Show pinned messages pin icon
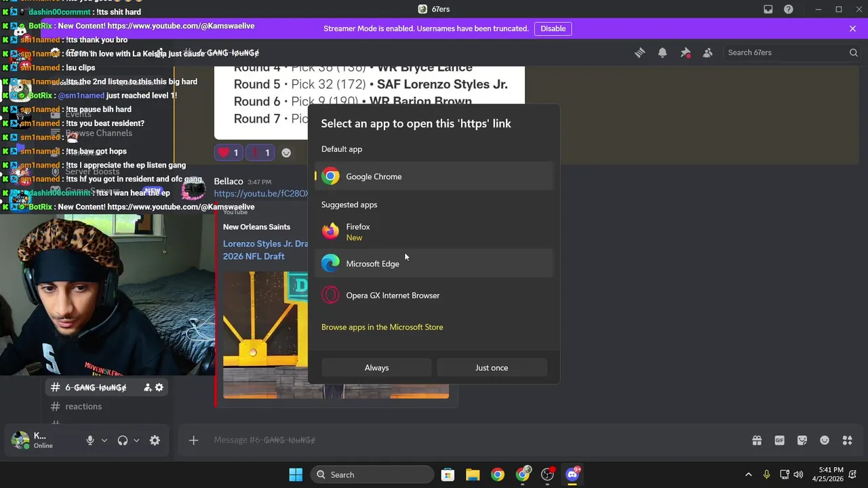This screenshot has width=868, height=488. coord(686,52)
